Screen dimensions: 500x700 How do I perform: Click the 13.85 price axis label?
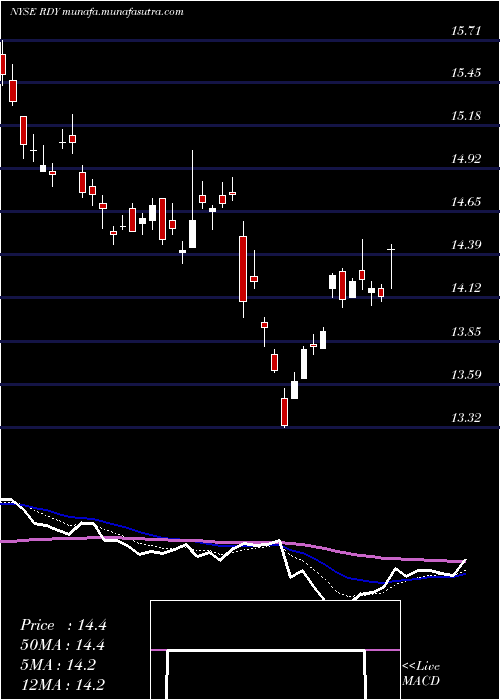466,332
